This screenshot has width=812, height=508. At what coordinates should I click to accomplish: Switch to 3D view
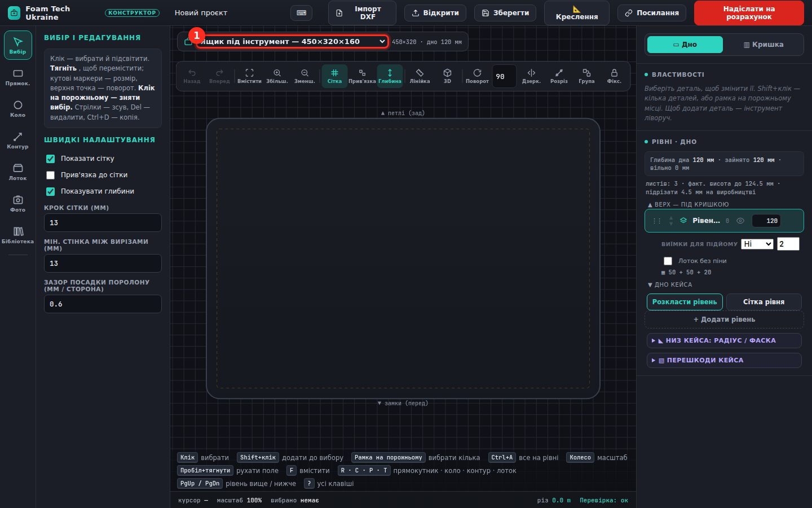click(447, 76)
